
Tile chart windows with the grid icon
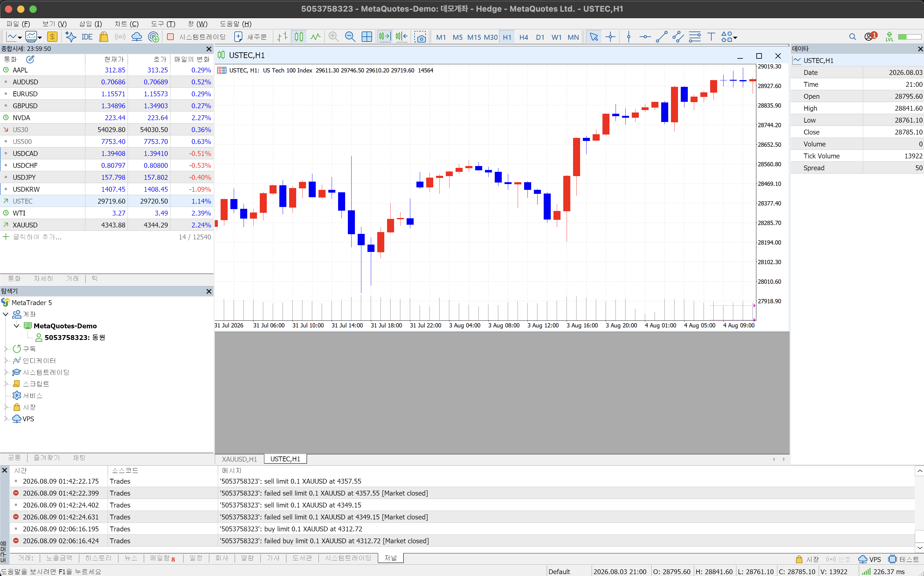point(367,37)
